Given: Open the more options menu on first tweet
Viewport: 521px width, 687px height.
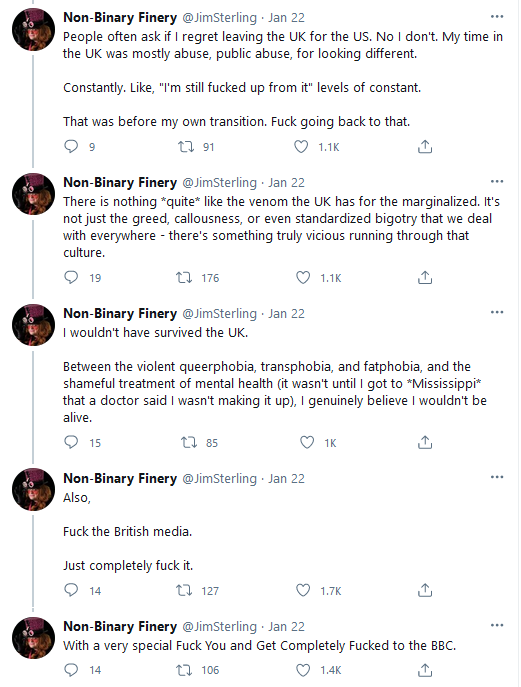Looking at the screenshot, I should [497, 17].
